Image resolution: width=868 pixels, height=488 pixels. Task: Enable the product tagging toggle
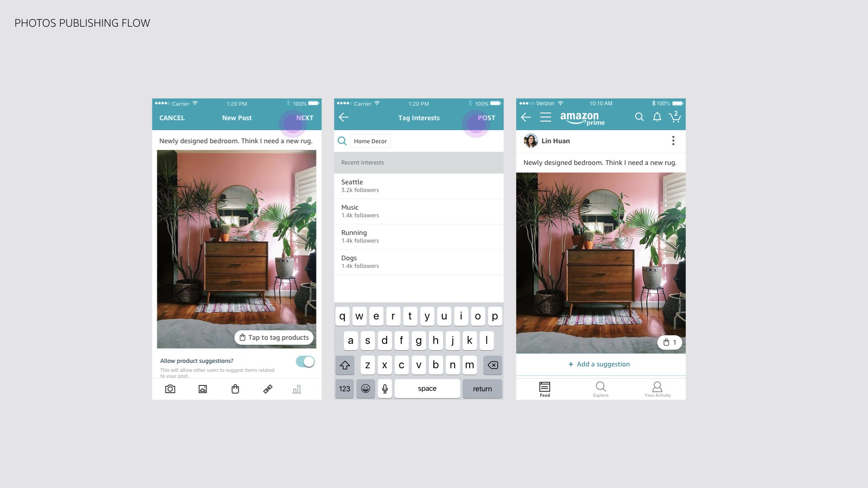[305, 361]
